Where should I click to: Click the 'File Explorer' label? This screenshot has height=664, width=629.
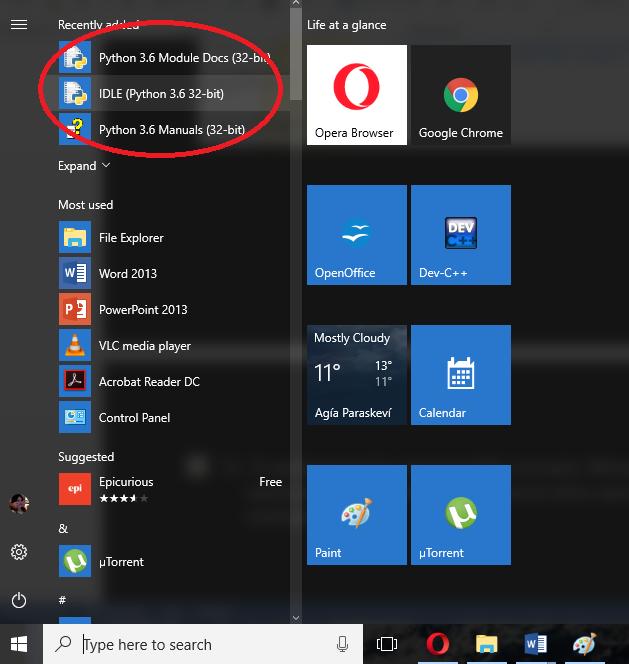point(131,238)
